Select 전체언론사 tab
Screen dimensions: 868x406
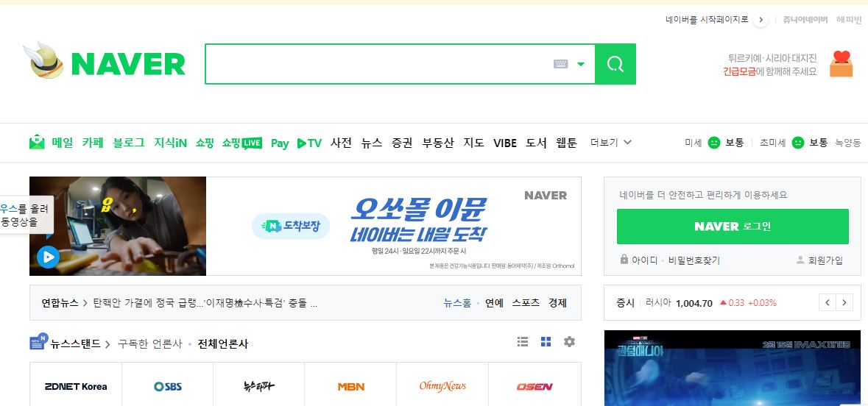click(223, 344)
